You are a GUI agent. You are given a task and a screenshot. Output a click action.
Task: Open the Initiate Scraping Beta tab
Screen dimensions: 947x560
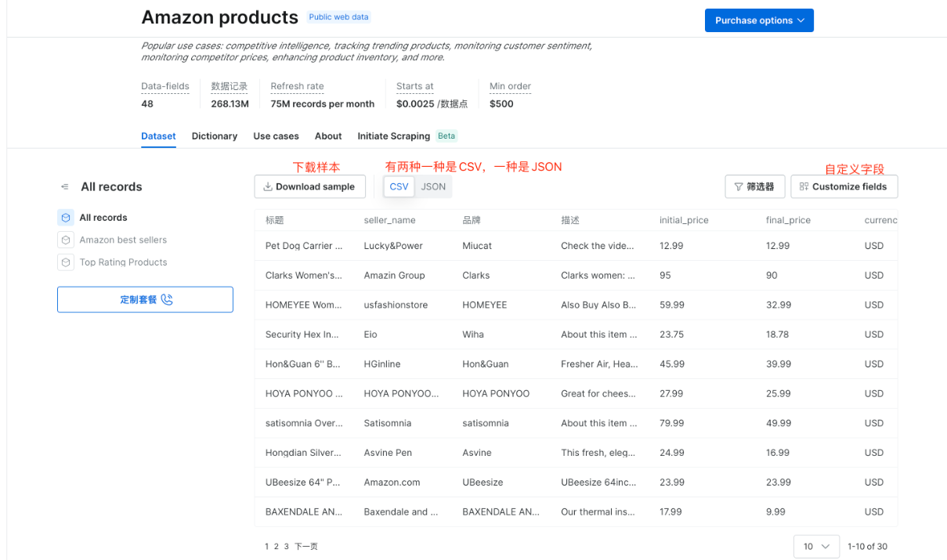[407, 136]
